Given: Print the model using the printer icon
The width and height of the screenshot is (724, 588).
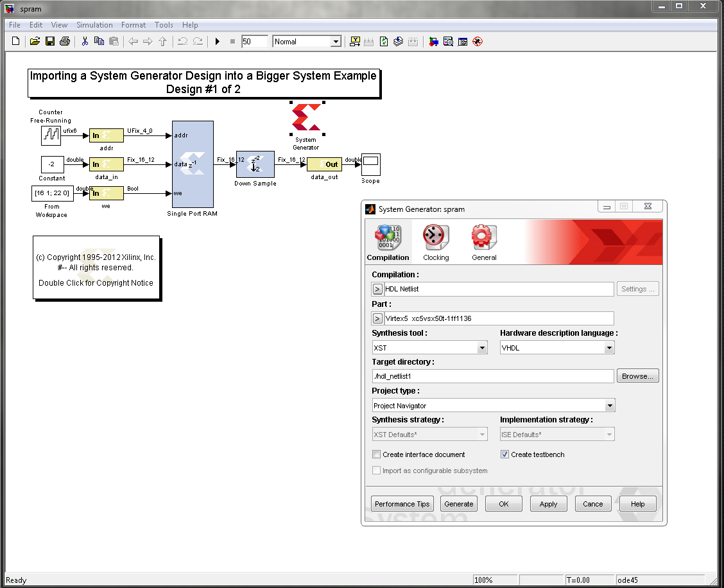Looking at the screenshot, I should click(64, 42).
